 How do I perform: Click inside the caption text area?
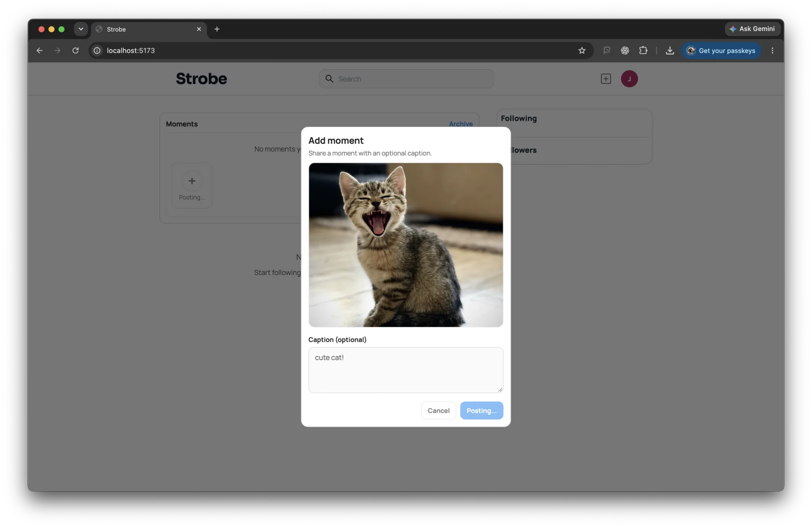click(x=406, y=370)
